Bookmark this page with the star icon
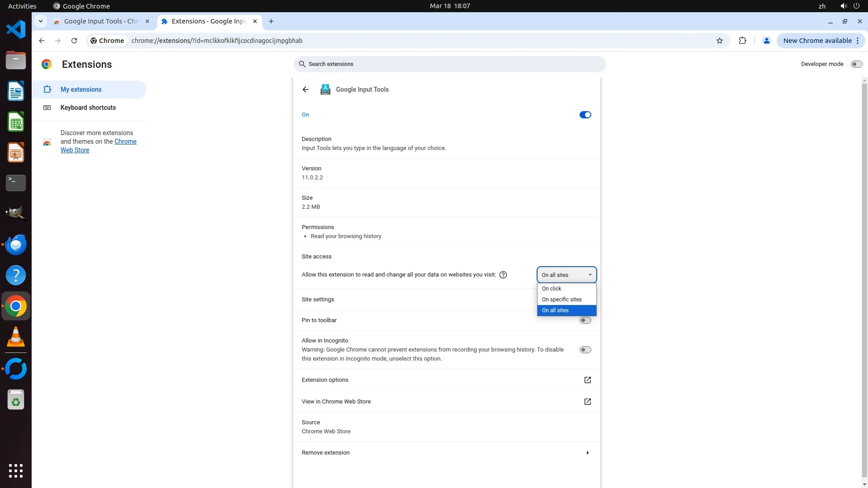868x488 pixels. (719, 41)
